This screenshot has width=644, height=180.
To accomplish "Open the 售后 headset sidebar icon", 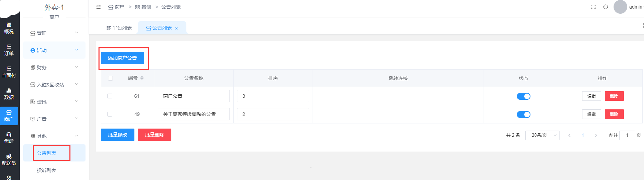I will (x=9, y=138).
